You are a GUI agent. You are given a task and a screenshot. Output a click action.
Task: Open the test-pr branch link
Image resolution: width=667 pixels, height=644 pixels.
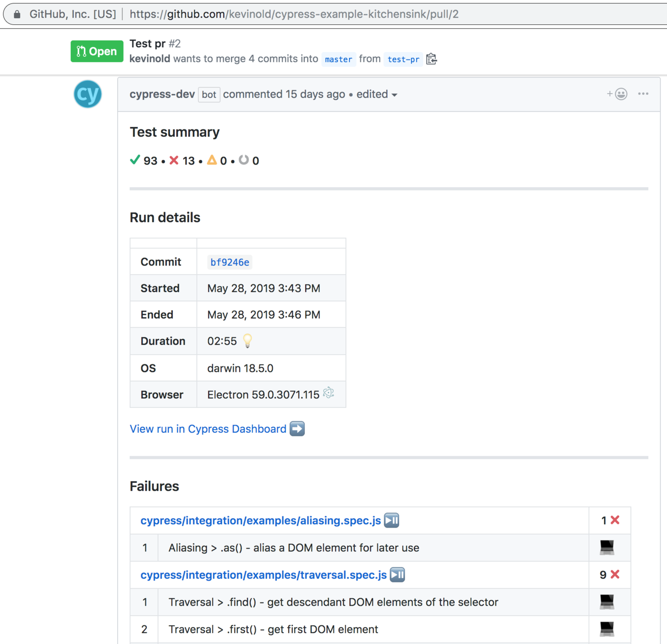pyautogui.click(x=403, y=59)
